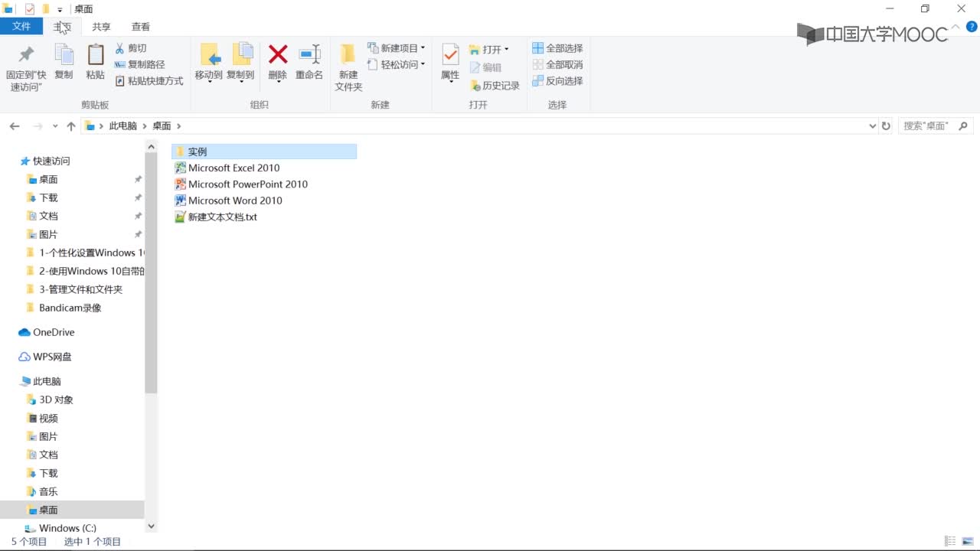Click Select none
The height and width of the screenshot is (551, 980).
(x=557, y=64)
